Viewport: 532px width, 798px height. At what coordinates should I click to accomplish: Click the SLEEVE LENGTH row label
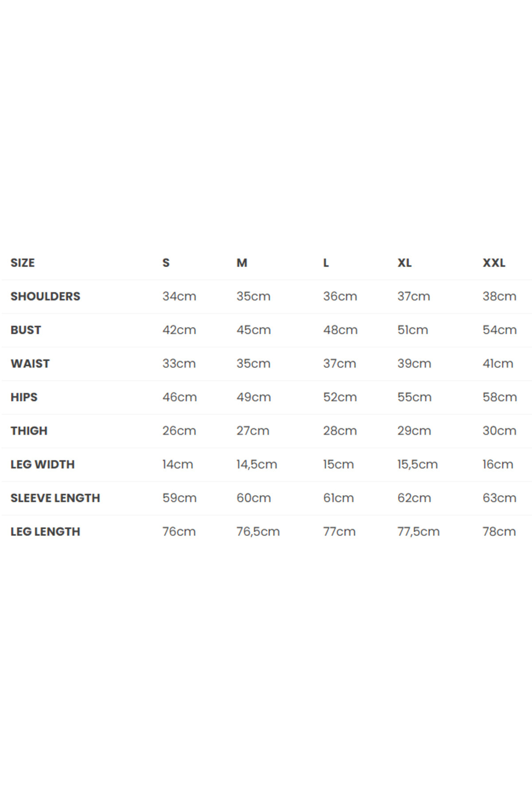[55, 498]
